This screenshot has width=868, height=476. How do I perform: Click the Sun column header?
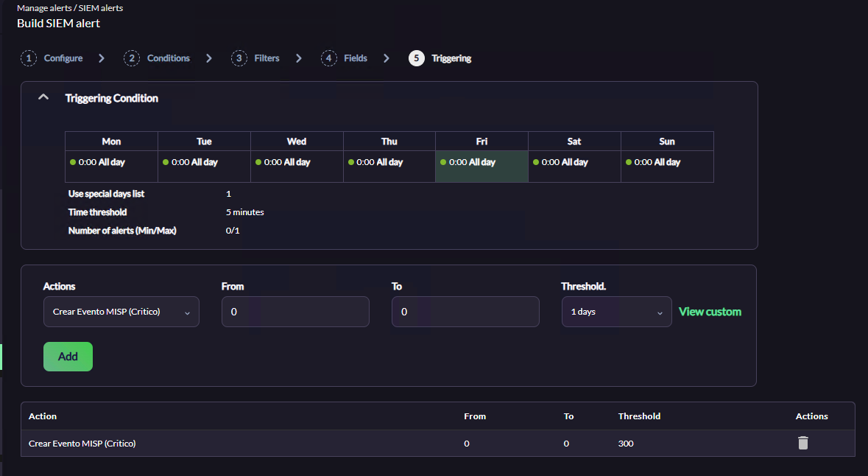point(667,141)
